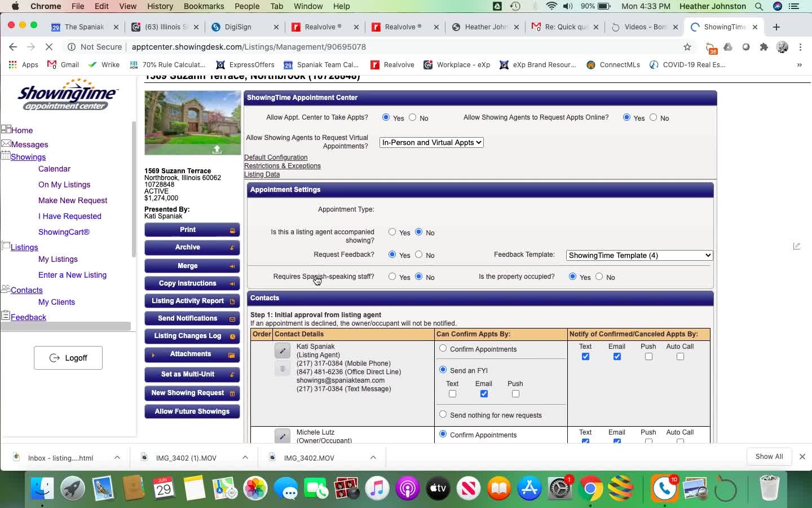Expand options for IMG_3402.MOV download
812x508 pixels.
(373, 457)
